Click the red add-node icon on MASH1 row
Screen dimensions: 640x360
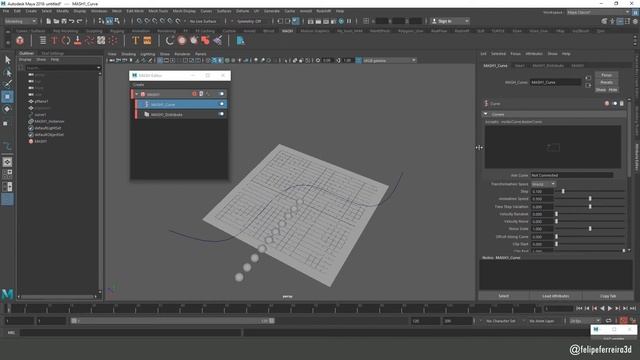[194, 94]
